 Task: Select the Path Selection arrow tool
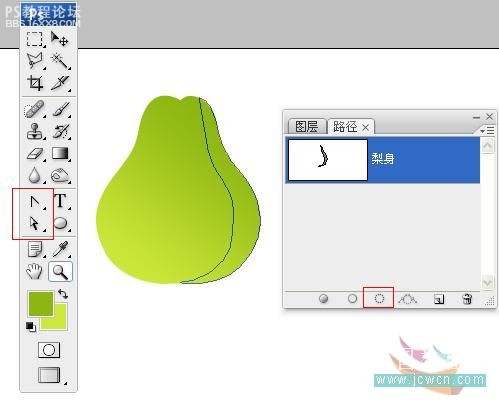tap(35, 223)
